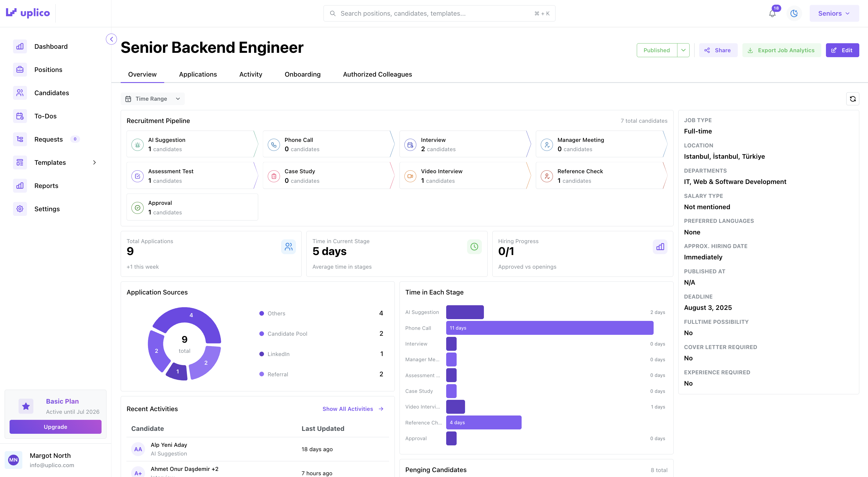Click the search positions input field
The image size is (868, 477).
435,13
